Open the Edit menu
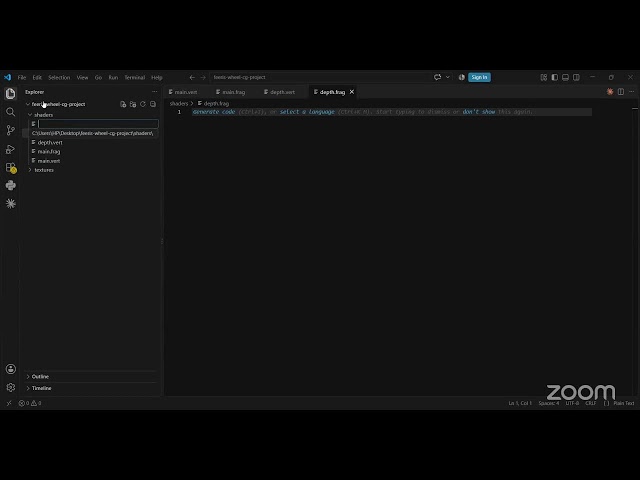640x480 pixels. 37,77
